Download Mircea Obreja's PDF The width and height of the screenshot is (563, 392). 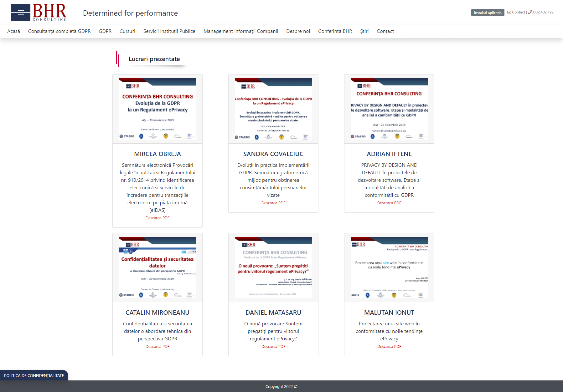click(158, 218)
